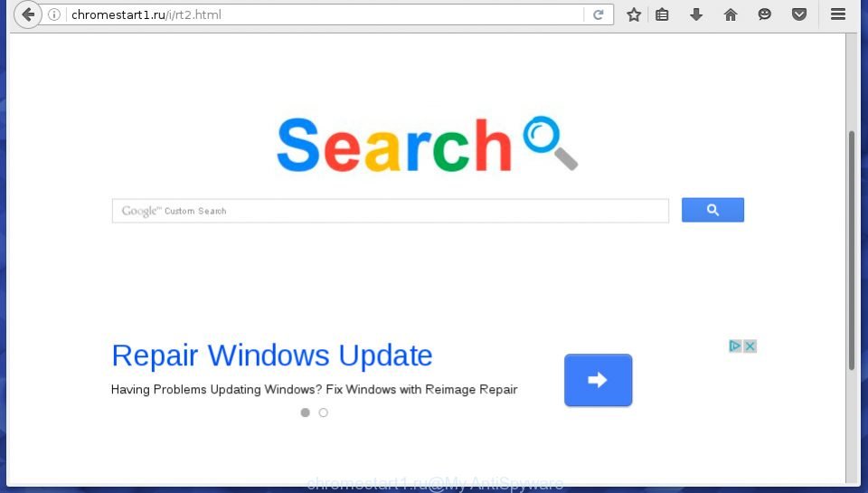Go back with the browser back arrow
The width and height of the screenshot is (868, 493).
pyautogui.click(x=28, y=14)
